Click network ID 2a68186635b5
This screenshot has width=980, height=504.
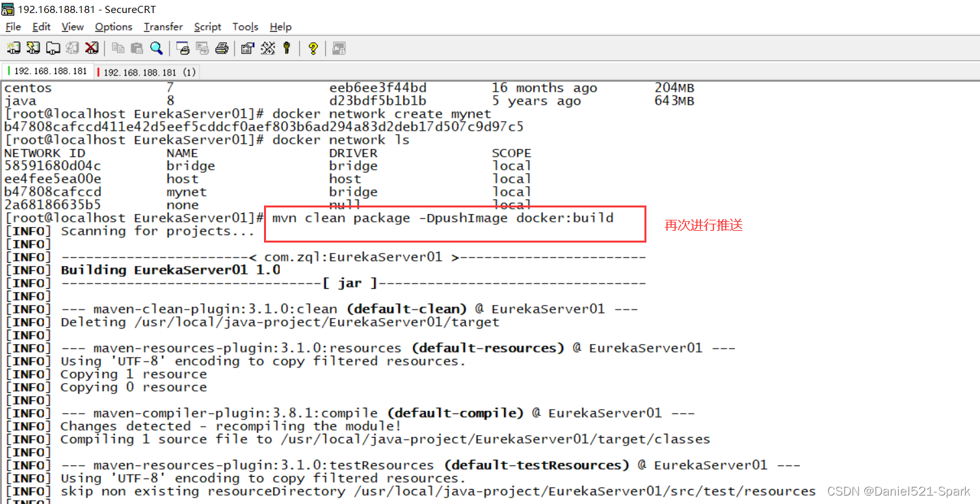[x=53, y=206]
